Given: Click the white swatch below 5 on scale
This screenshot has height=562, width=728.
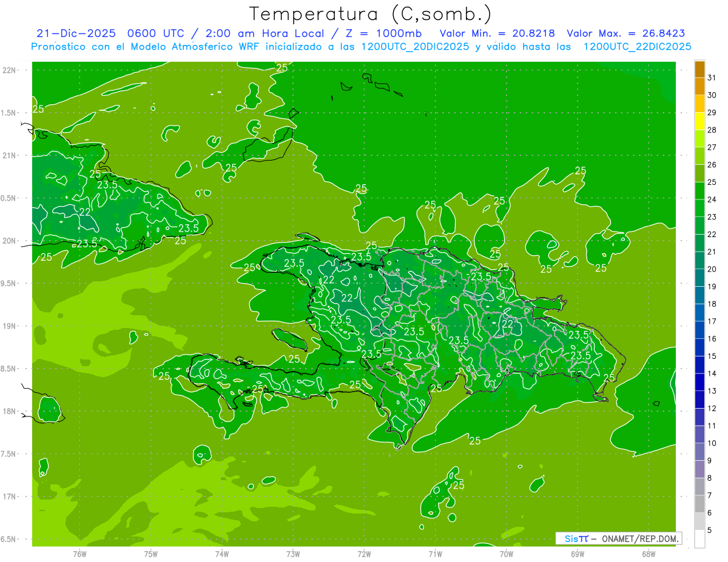Looking at the screenshot, I should 699,539.
